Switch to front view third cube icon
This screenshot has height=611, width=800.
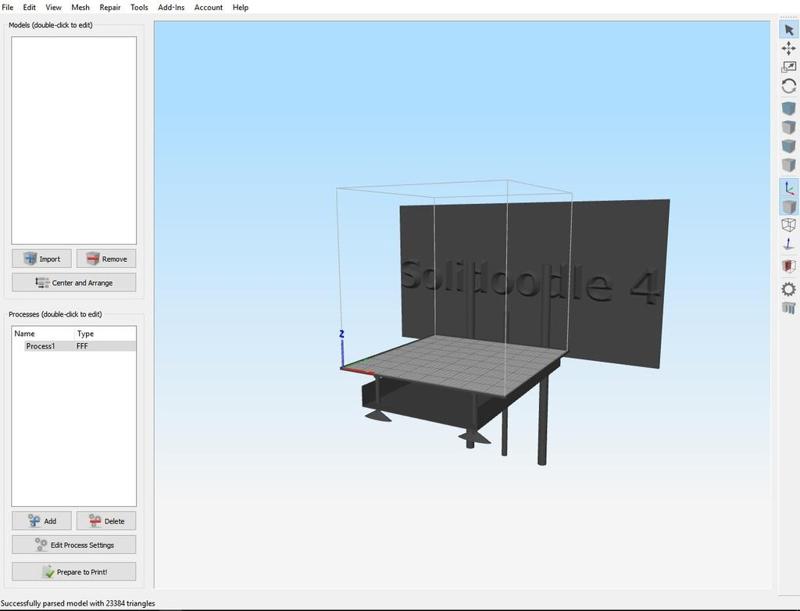click(x=789, y=146)
